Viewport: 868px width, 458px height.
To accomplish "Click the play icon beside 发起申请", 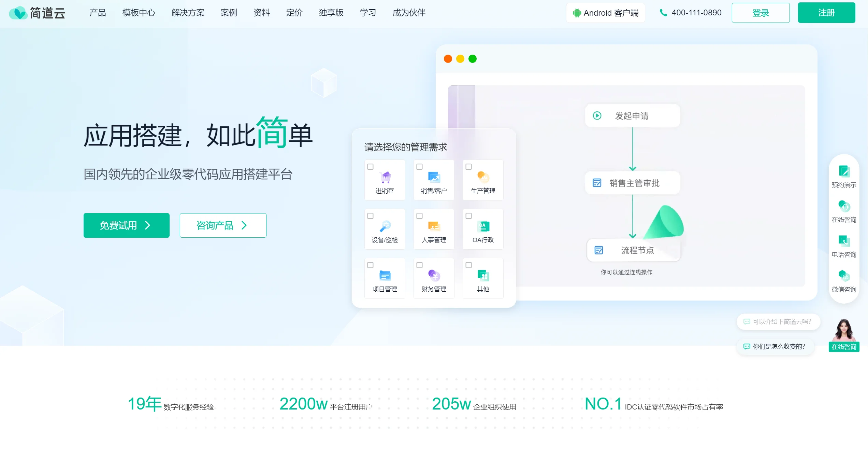I will tap(597, 116).
